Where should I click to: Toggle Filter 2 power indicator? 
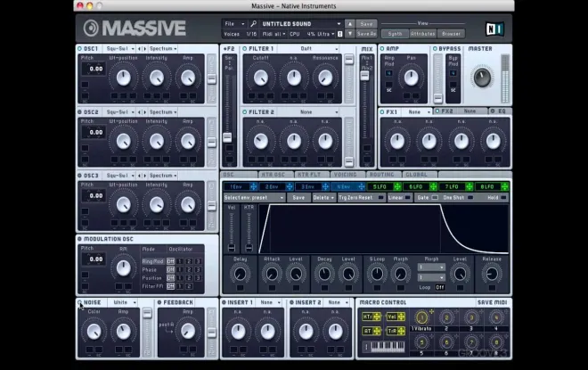click(x=245, y=112)
